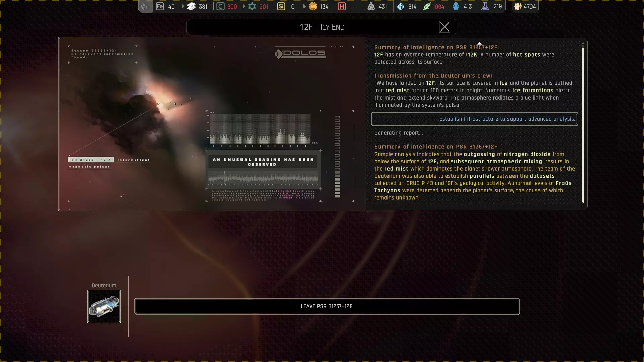The height and width of the screenshot is (362, 644).
Task: Close the 12F - Icy End panel
Action: pyautogui.click(x=444, y=27)
